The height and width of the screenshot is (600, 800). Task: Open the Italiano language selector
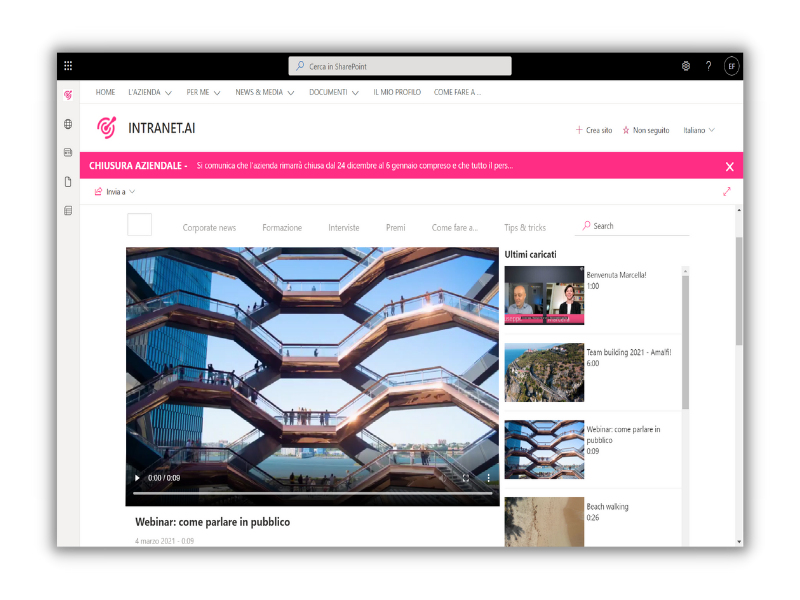(699, 130)
